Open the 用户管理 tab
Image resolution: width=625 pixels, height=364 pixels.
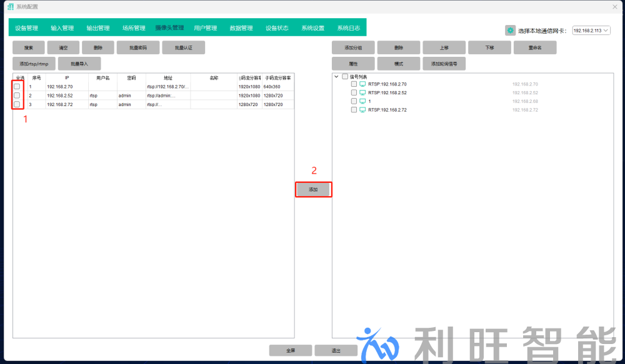(206, 28)
